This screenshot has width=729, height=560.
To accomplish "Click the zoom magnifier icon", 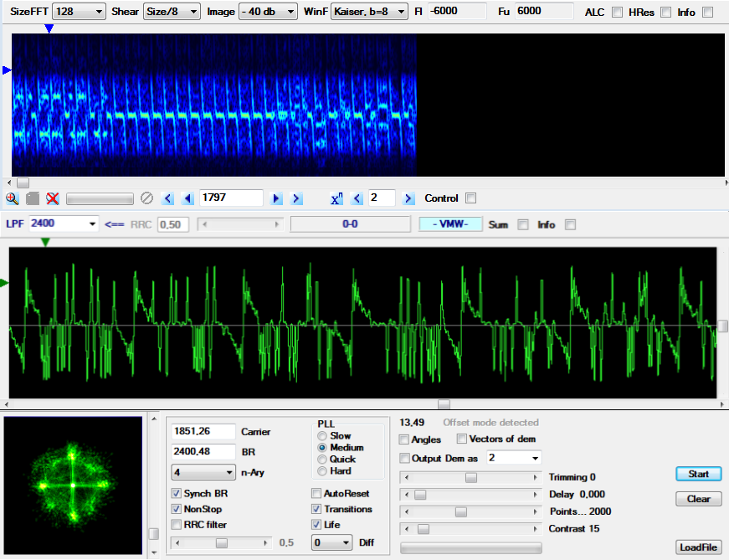I will click(x=12, y=198).
